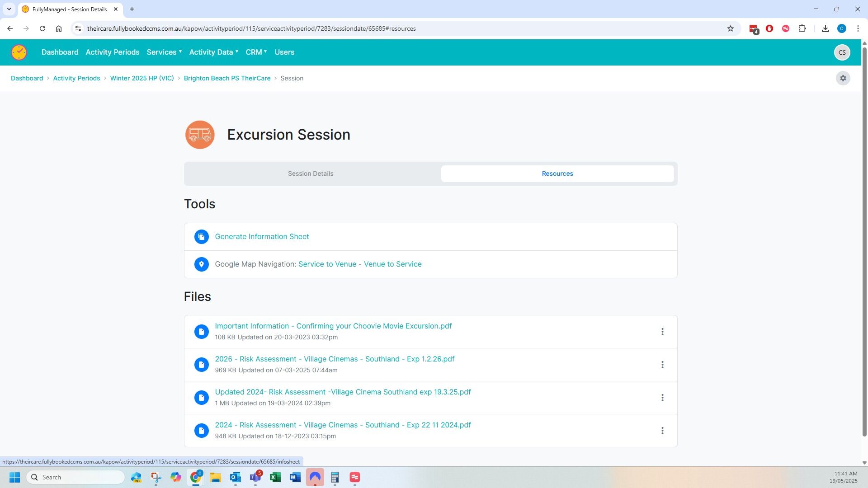The image size is (868, 488).
Task: Open options menu for Choovie Movie Excursion file
Action: 662,332
